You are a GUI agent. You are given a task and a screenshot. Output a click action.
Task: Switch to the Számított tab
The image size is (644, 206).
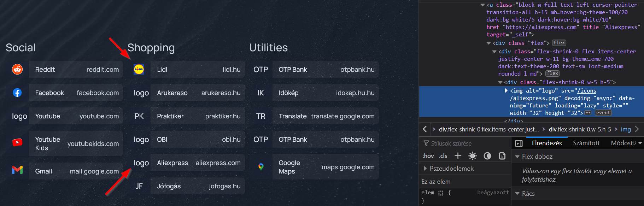pyautogui.click(x=586, y=143)
